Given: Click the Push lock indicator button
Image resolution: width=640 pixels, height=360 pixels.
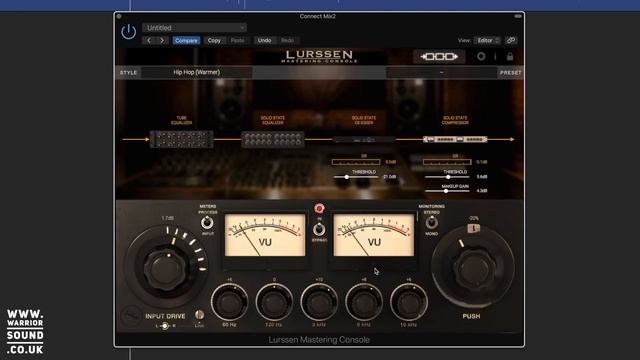Looking at the screenshot, I should click(x=473, y=229).
